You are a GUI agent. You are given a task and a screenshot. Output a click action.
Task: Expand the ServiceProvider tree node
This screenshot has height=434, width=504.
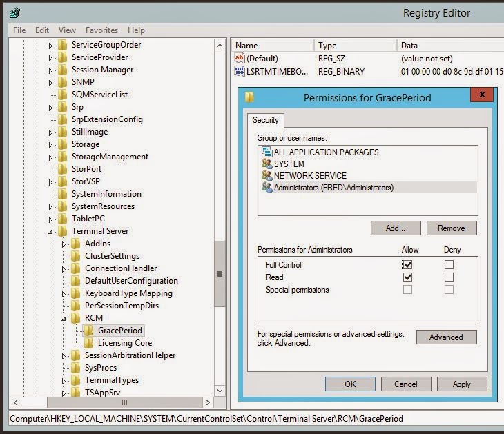click(50, 58)
